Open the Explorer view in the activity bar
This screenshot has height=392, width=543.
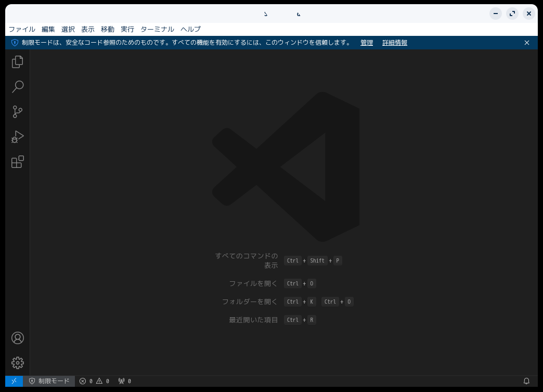(x=17, y=62)
